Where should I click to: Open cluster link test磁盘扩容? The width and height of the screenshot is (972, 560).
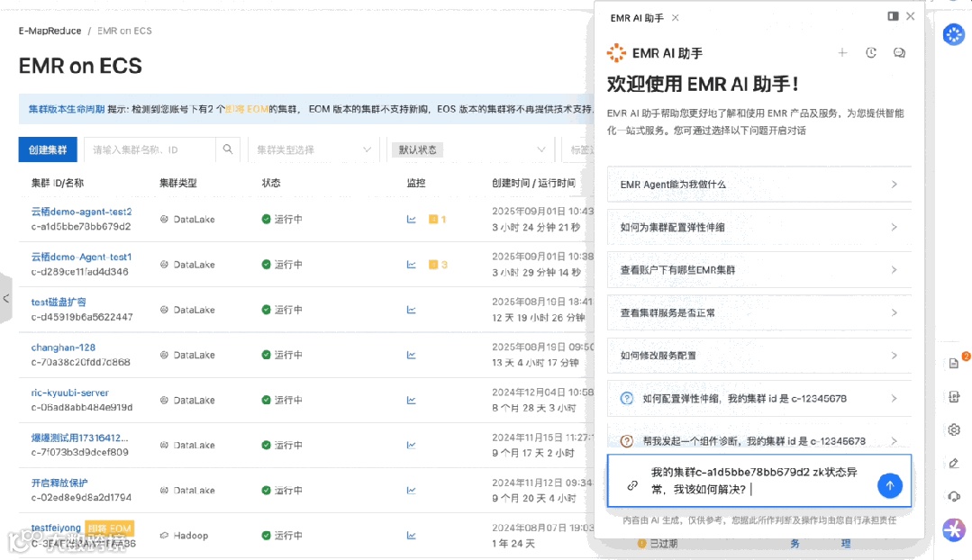tap(59, 302)
